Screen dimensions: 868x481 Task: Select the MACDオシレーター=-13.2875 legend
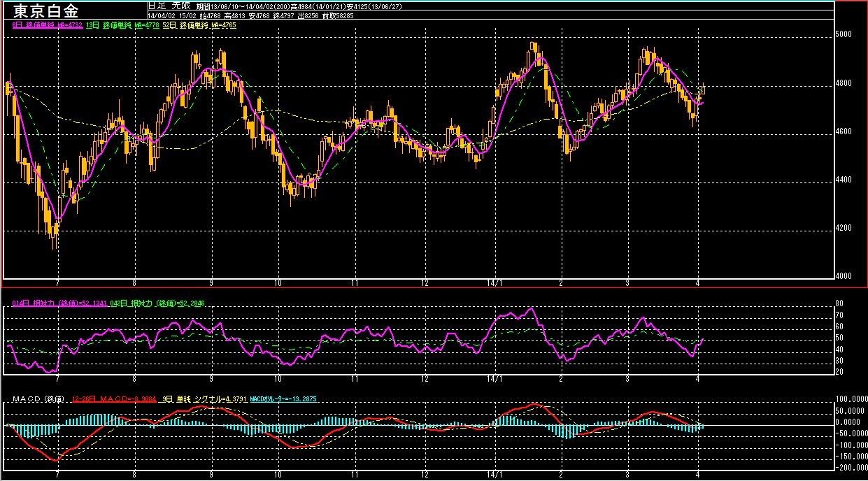click(x=283, y=399)
